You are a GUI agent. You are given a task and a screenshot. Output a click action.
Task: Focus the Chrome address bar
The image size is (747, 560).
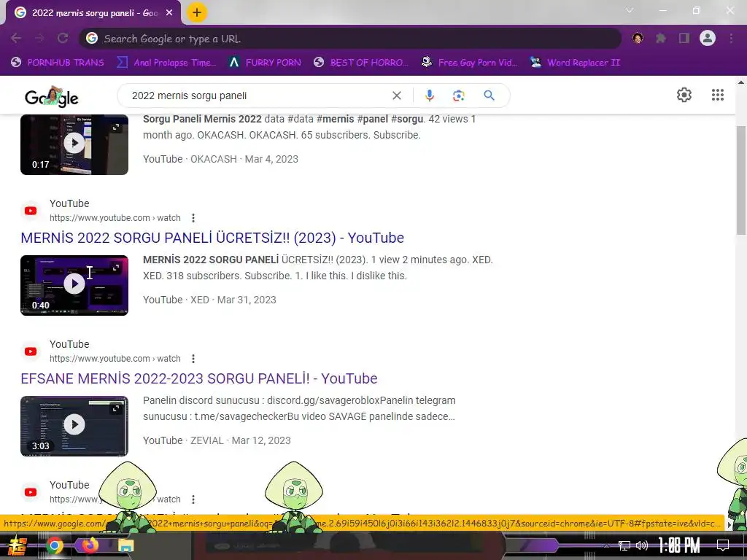(x=350, y=39)
